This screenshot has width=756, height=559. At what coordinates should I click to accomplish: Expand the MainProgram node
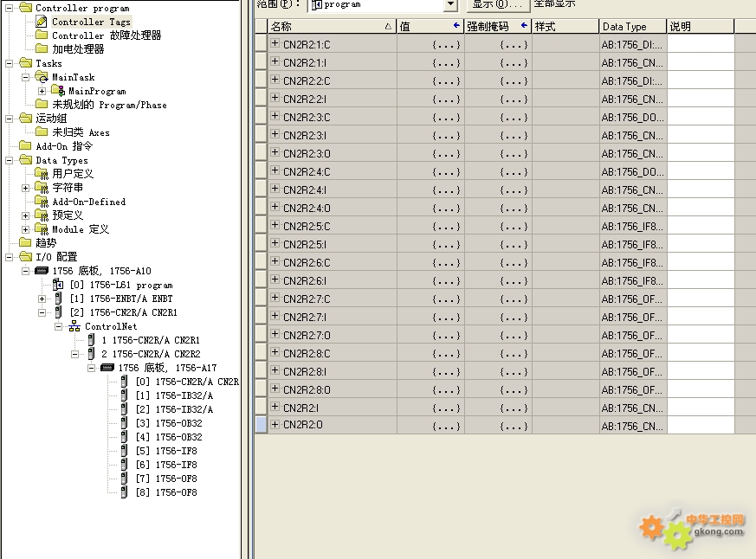pos(42,91)
